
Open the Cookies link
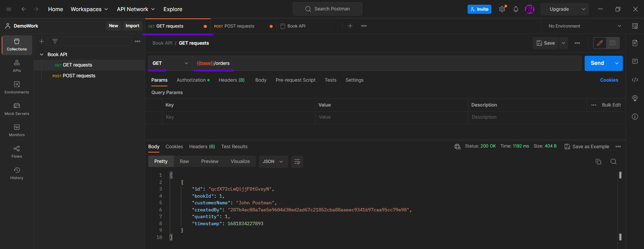[x=609, y=80]
